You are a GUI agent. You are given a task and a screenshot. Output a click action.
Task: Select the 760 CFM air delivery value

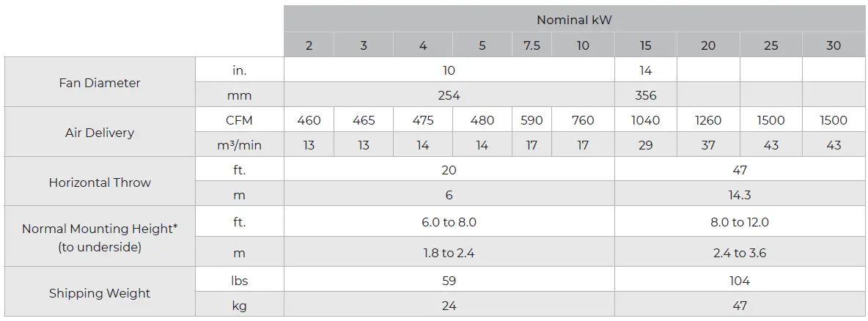pos(583,120)
